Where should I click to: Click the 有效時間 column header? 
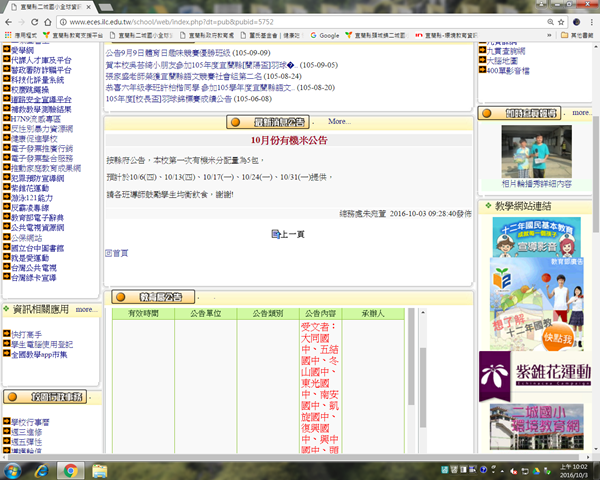(143, 313)
